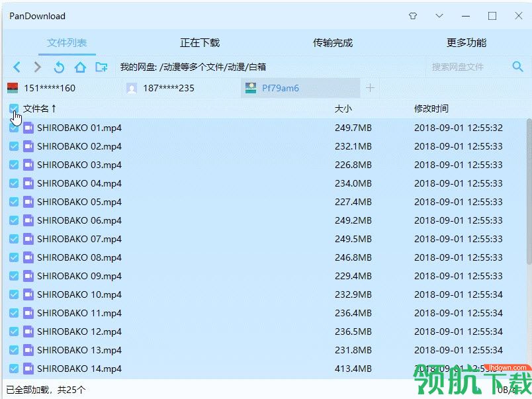The image size is (532, 399).
Task: Uncheck SHIROBAKO 01.mp4 checkbox
Action: pyautogui.click(x=14, y=128)
